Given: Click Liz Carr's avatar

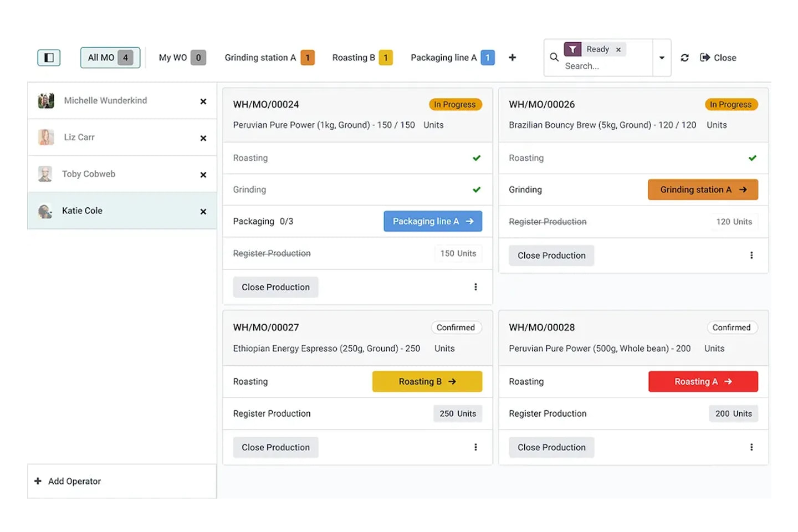Looking at the screenshot, I should (46, 137).
